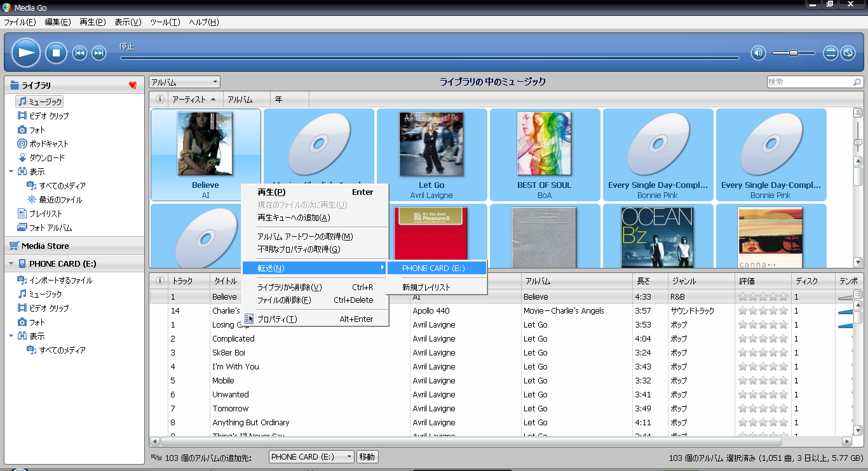This screenshot has width=868, height=471.
Task: Select ダウンロード in the sidebar
Action: pos(46,158)
